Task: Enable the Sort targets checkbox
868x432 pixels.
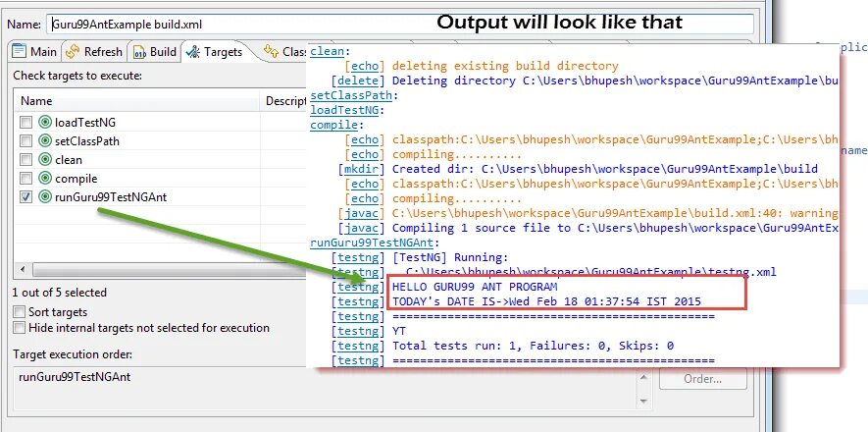Action: tap(20, 312)
